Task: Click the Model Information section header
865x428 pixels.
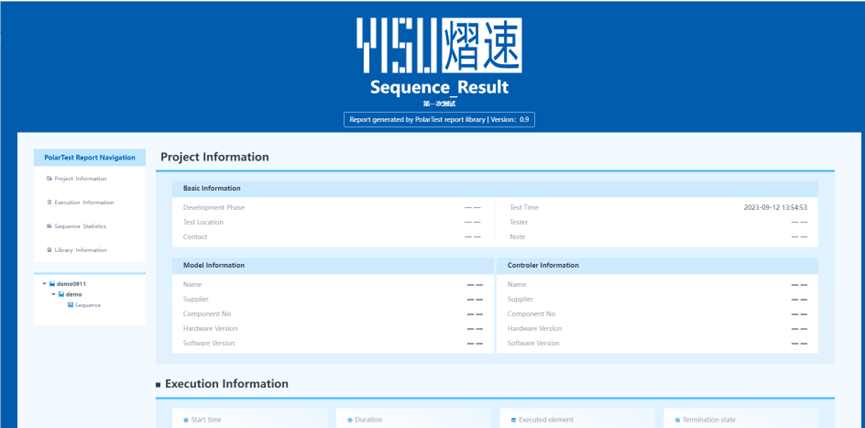Action: point(333,265)
